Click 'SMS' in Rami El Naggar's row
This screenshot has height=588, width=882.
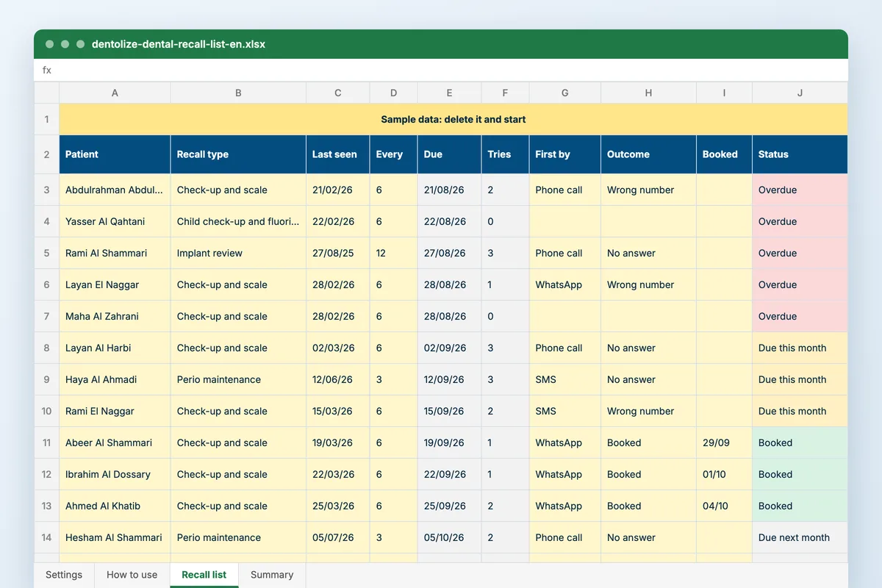pos(564,411)
